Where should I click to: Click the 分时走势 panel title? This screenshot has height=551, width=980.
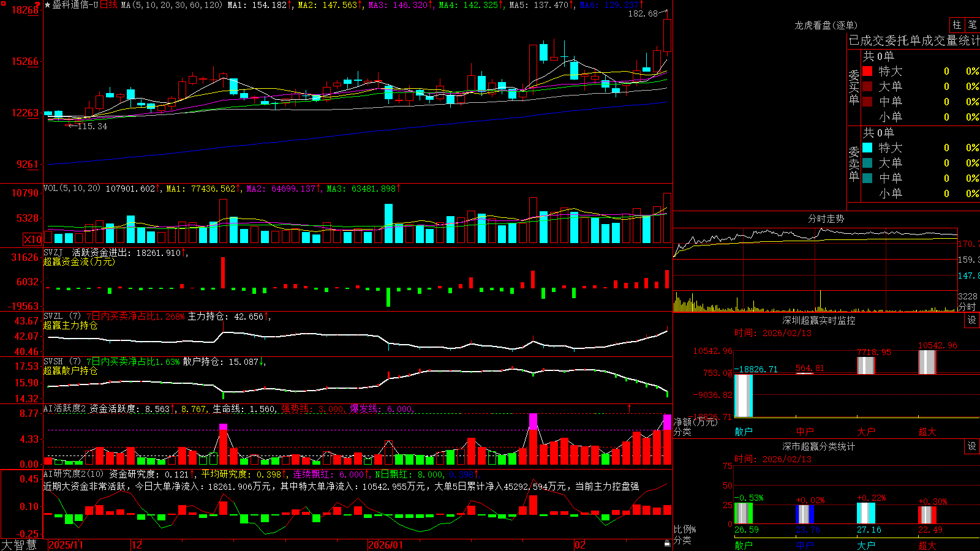pyautogui.click(x=826, y=219)
